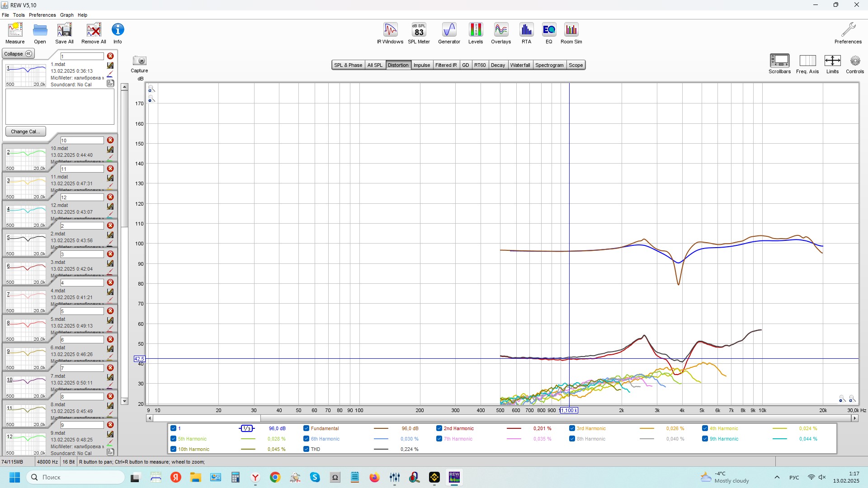Click the Change Cal... button
Image resolution: width=868 pixels, height=488 pixels.
click(25, 131)
